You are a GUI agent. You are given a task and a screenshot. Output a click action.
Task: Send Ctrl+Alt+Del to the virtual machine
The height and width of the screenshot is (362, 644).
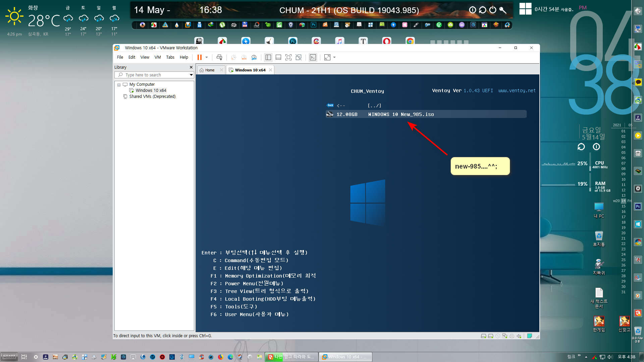(x=219, y=57)
